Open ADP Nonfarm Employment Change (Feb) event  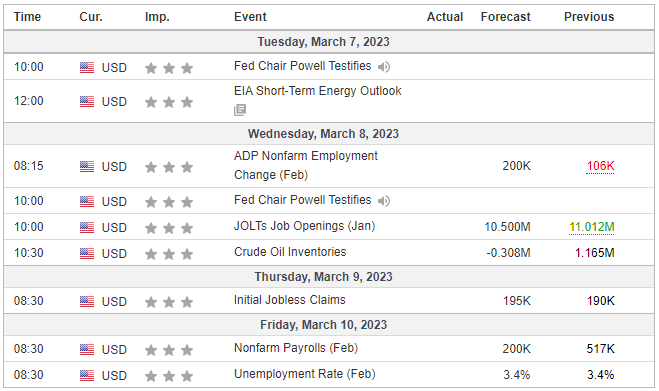(306, 165)
